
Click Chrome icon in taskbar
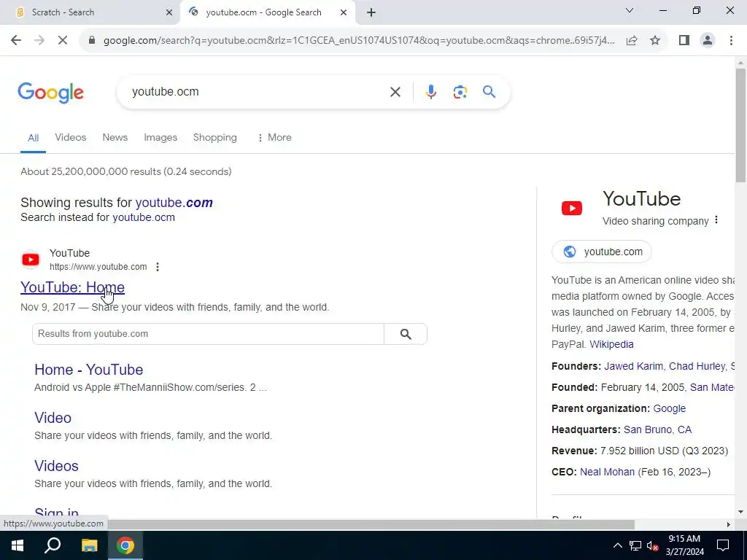point(125,545)
